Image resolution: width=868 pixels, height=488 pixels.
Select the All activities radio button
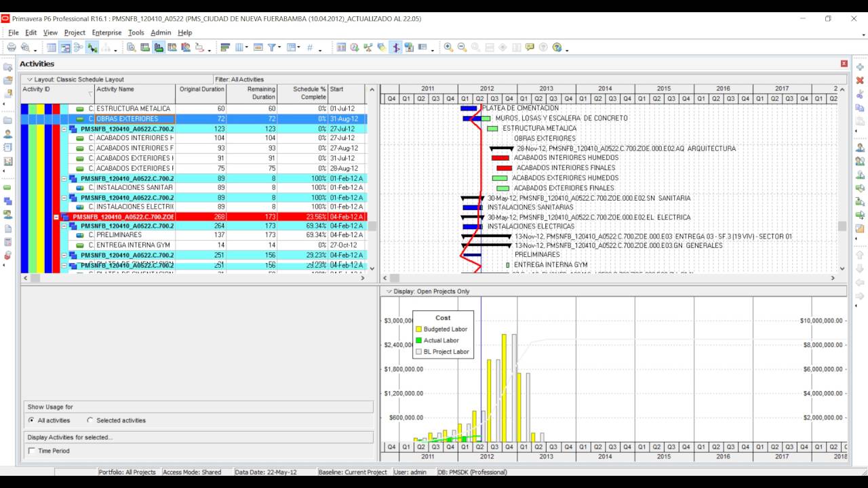click(x=32, y=420)
